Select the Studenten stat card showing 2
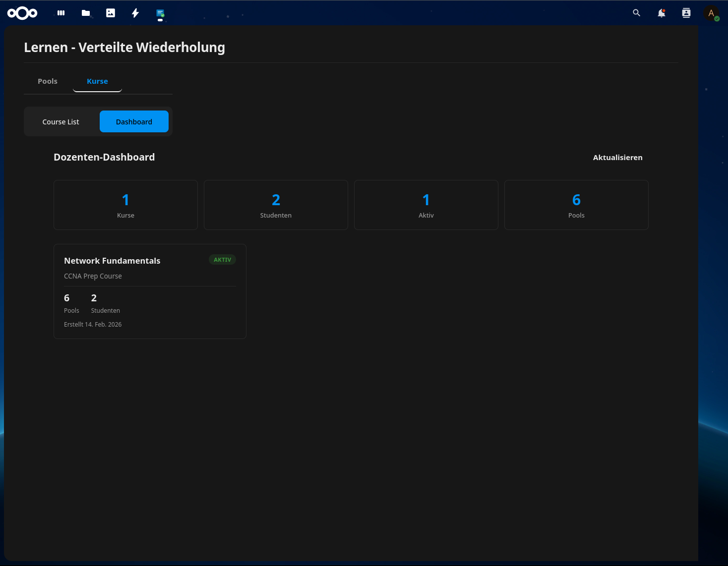Viewport: 728px width, 566px height. pos(276,205)
